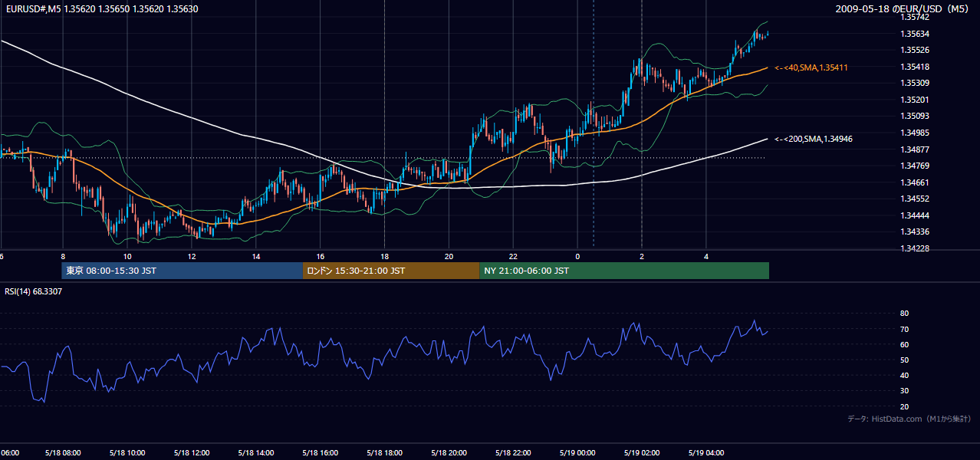
Task: Click the RSI(14) 68.3307 indicator label
Action: (34, 291)
